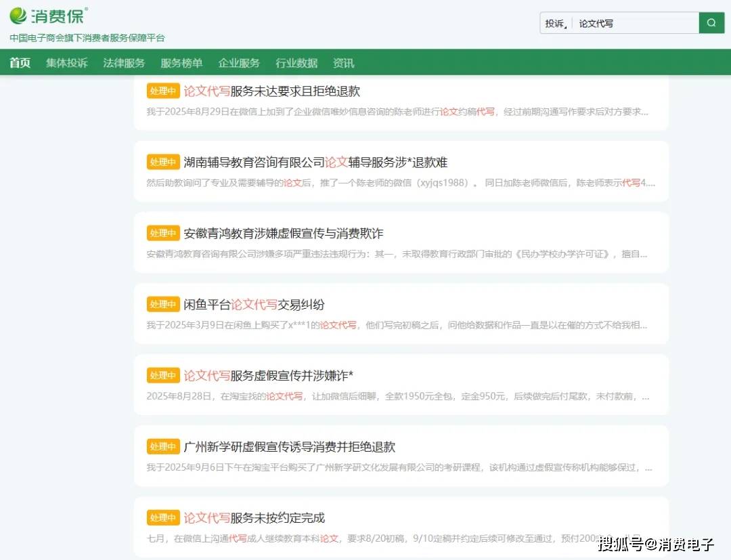Image resolution: width=731 pixels, height=560 pixels.
Task: Click summary text starting 2025年8月28日，在淘宝找的
Action: 398,396
